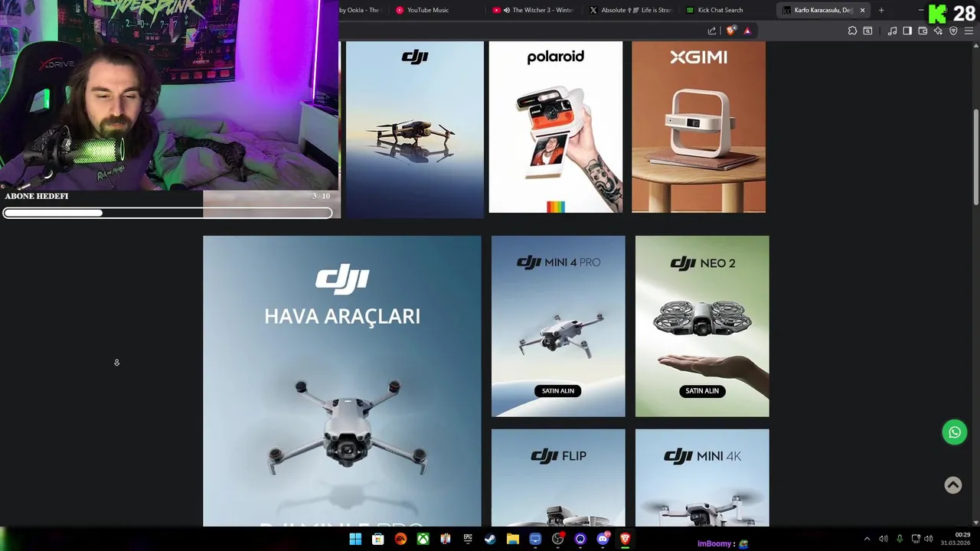Click the share page icon in address bar

point(712,31)
